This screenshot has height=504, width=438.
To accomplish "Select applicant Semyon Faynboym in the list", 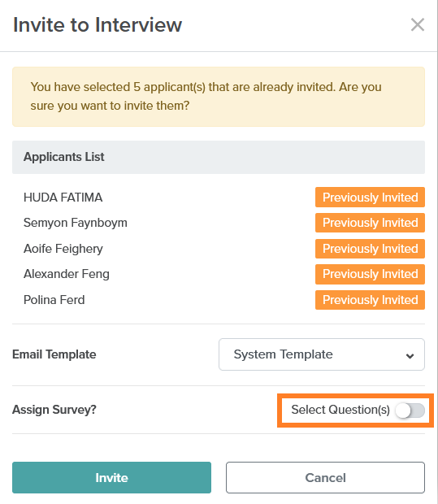I will click(x=76, y=223).
